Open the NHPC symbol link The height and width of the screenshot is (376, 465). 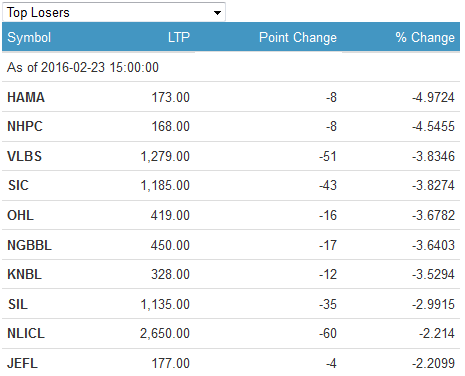25,126
